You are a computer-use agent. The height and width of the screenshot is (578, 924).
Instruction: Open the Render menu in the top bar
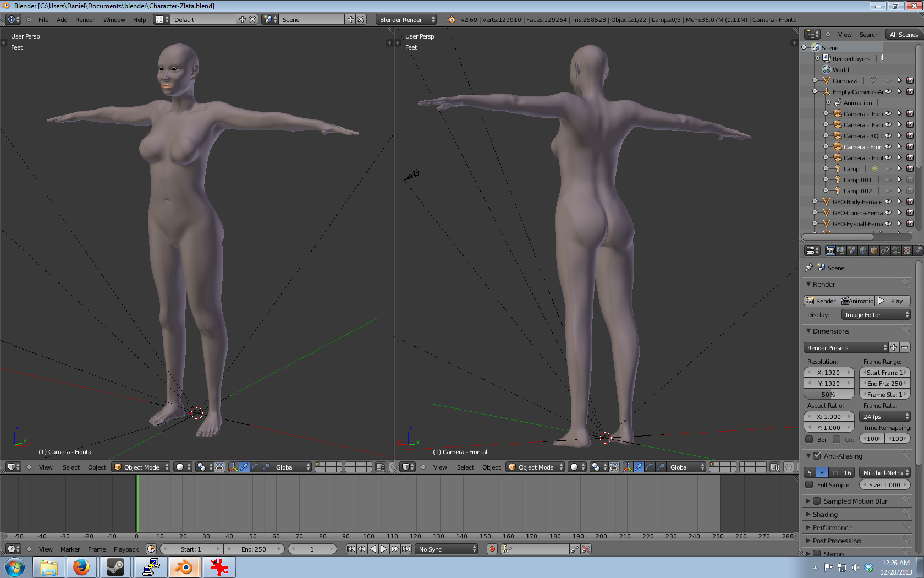tap(85, 20)
